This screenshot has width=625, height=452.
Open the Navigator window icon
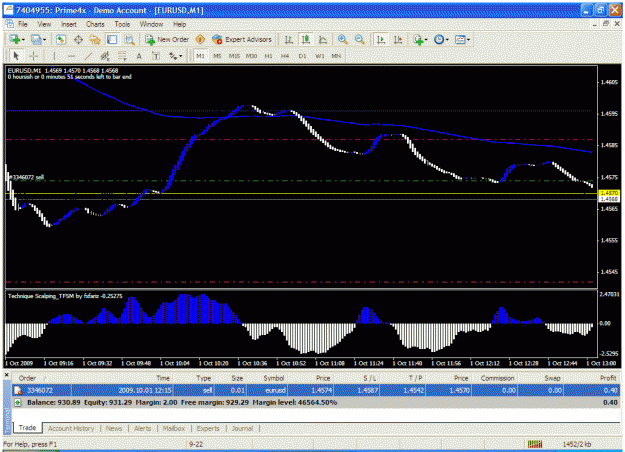point(95,39)
